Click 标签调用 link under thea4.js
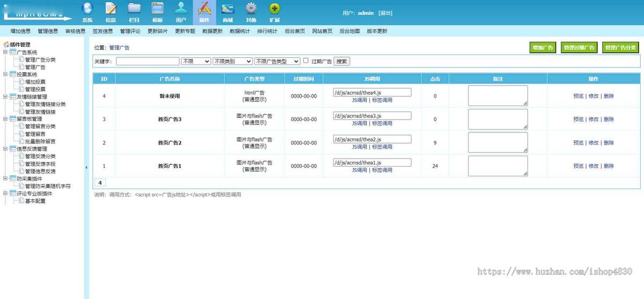 pyautogui.click(x=382, y=100)
